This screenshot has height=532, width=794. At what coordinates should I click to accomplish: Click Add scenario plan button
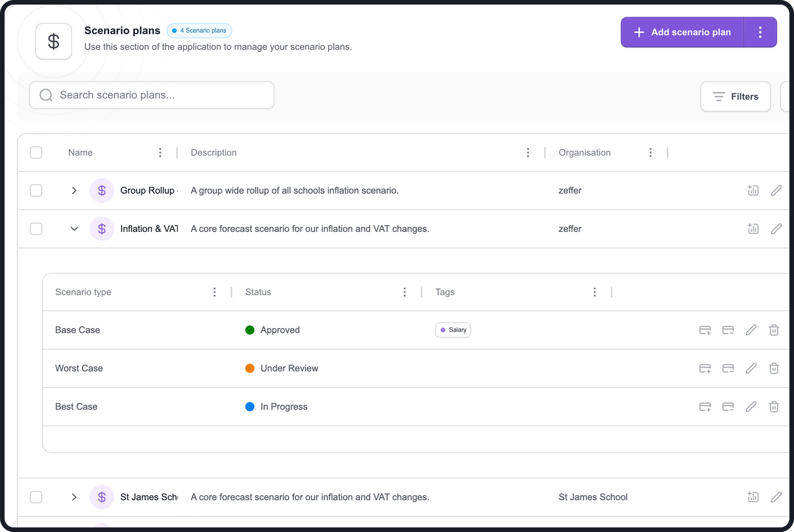coord(682,32)
